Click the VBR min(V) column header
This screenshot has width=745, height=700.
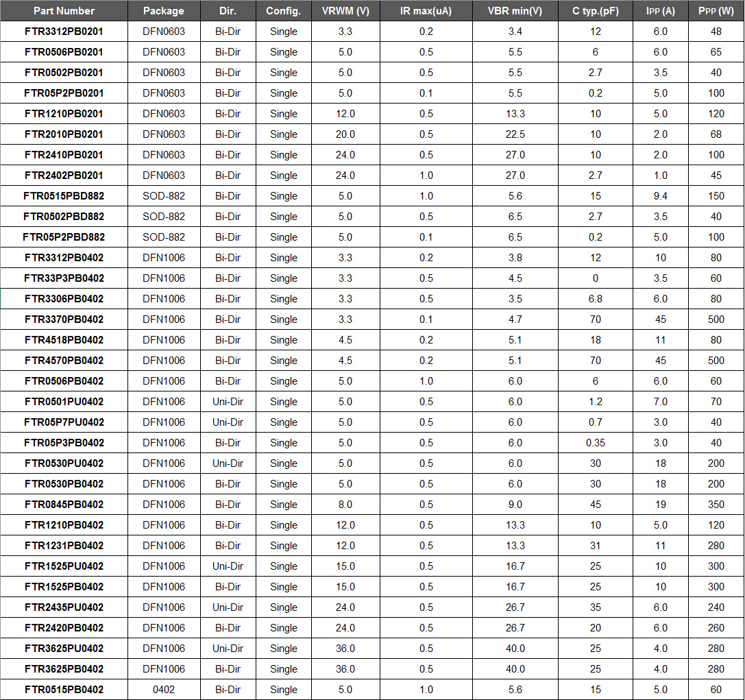click(x=515, y=11)
